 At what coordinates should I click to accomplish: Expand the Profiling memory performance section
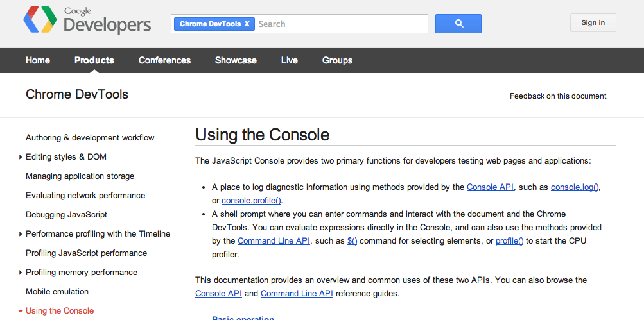(x=21, y=273)
